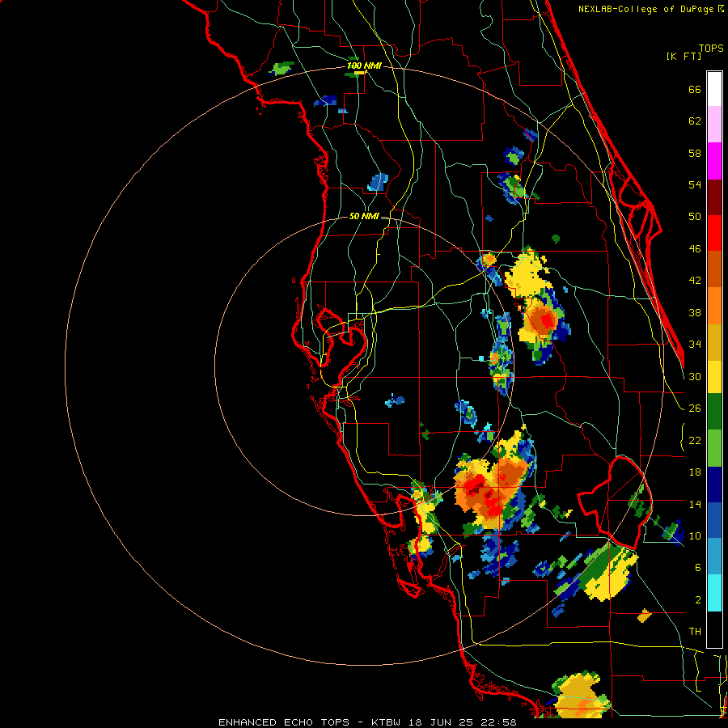Click the 2 value on the legend
The height and width of the screenshot is (728, 728).
pyautogui.click(x=698, y=600)
